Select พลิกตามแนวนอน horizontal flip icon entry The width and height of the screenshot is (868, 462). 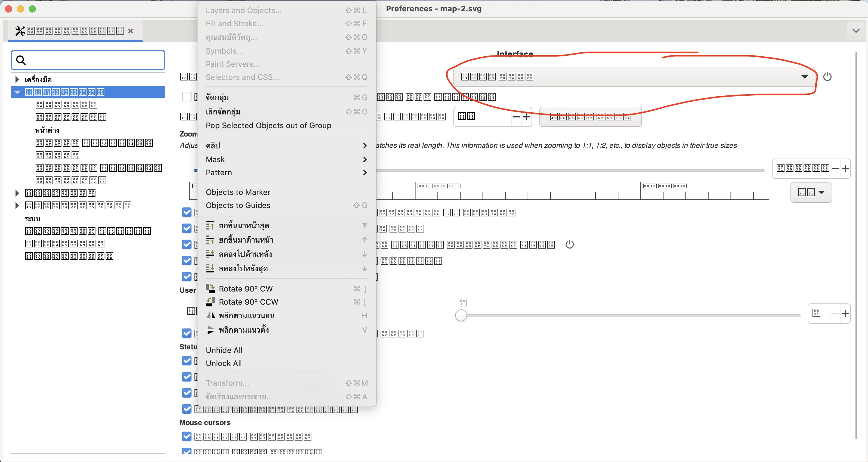coord(286,316)
